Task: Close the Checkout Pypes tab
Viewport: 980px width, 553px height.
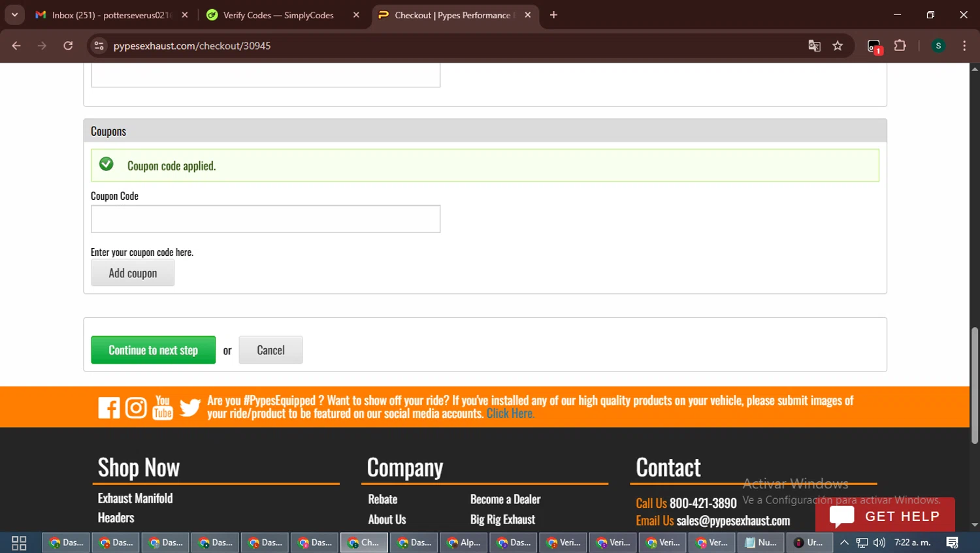Action: 528,15
